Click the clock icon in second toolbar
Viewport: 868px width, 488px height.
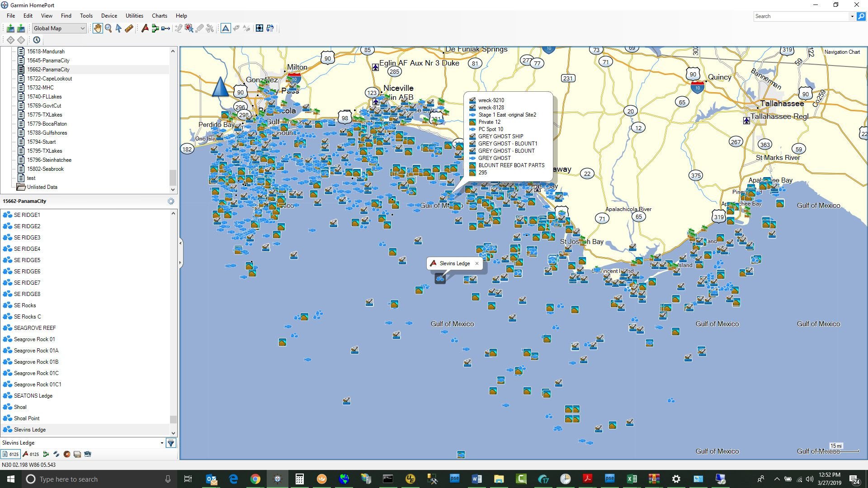pyautogui.click(x=37, y=40)
